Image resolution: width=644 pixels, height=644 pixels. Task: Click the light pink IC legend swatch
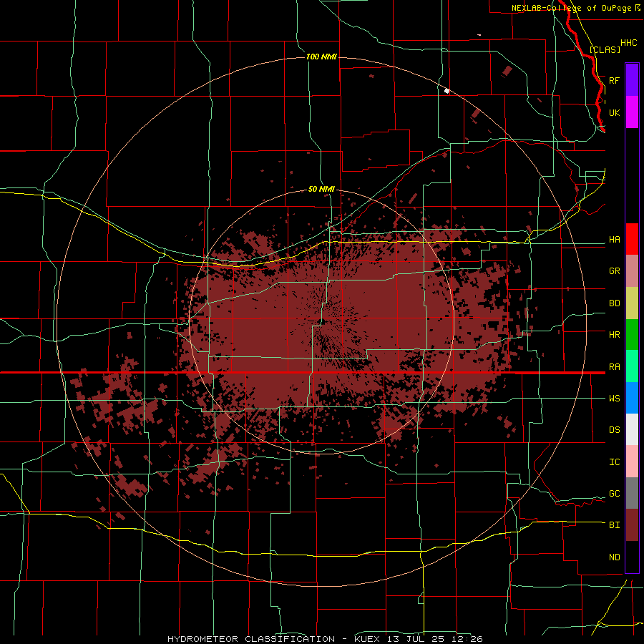pos(632,462)
